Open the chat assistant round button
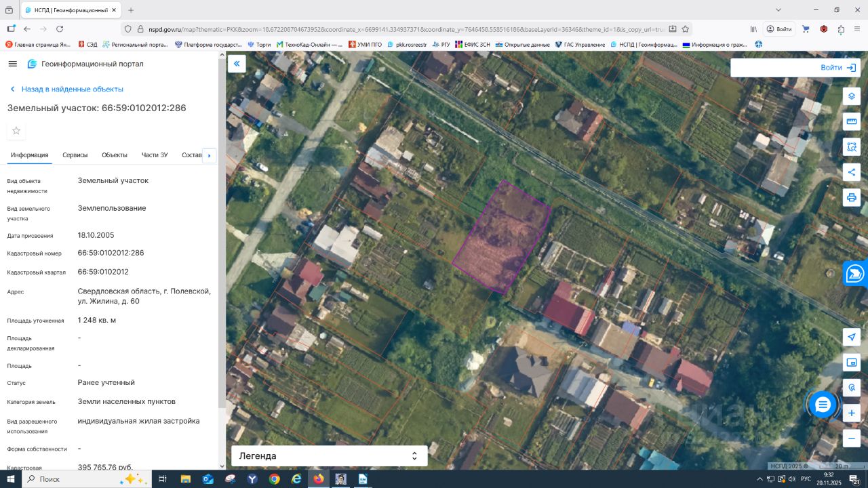 pyautogui.click(x=823, y=405)
